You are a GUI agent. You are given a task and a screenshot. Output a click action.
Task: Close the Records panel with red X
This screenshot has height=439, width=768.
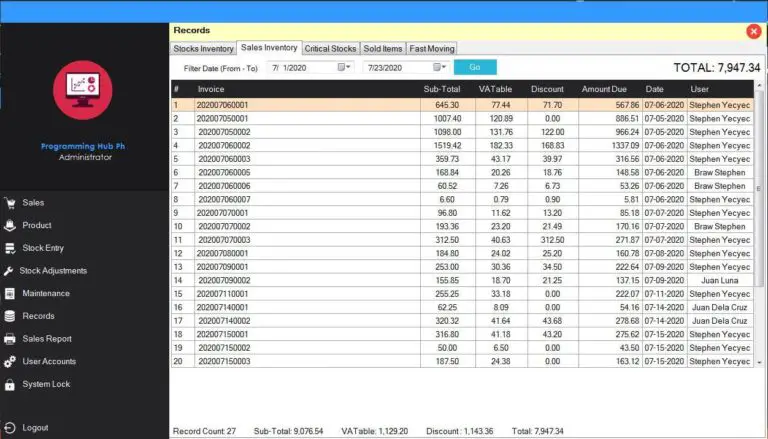(753, 32)
